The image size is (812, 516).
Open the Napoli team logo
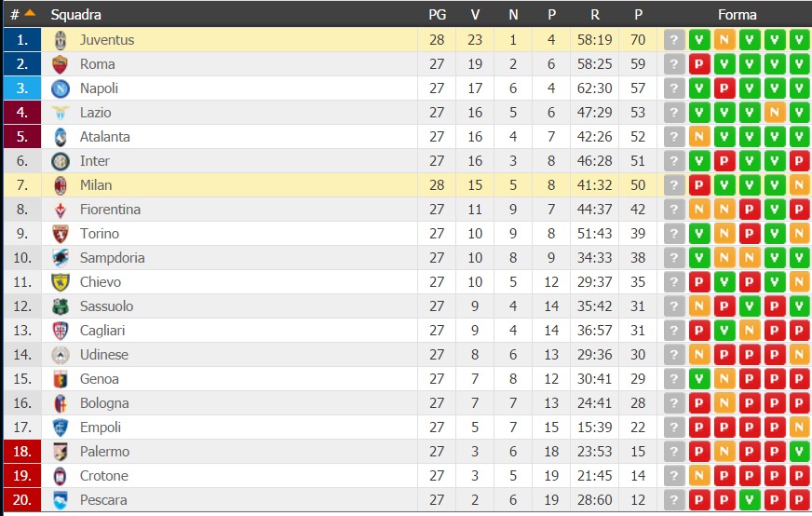point(61,88)
